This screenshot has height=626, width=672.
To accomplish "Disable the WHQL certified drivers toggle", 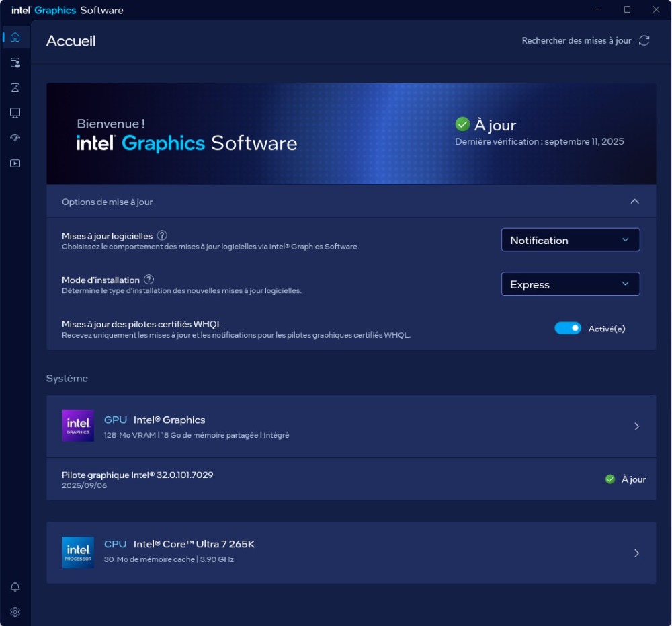I will coord(568,328).
